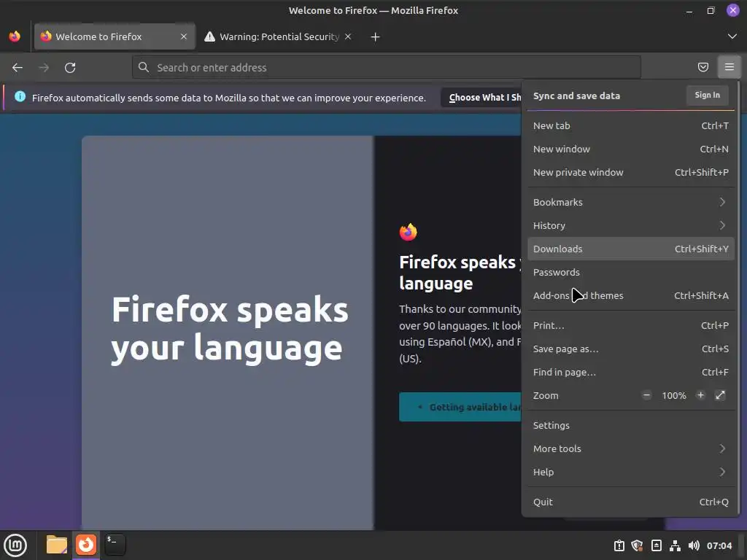Click Sync and save data heading

(x=576, y=96)
